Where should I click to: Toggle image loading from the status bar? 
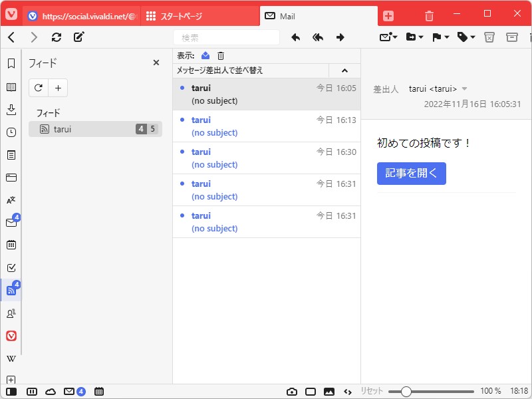[x=328, y=392]
